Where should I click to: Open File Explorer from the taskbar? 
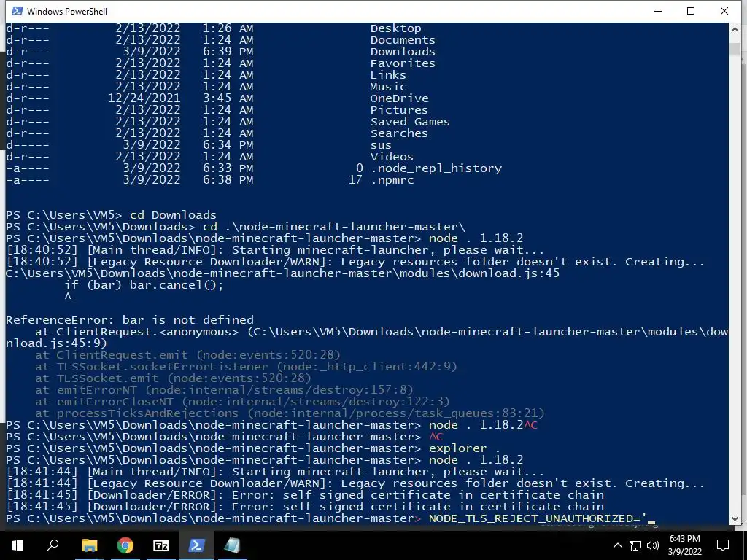pos(89,545)
